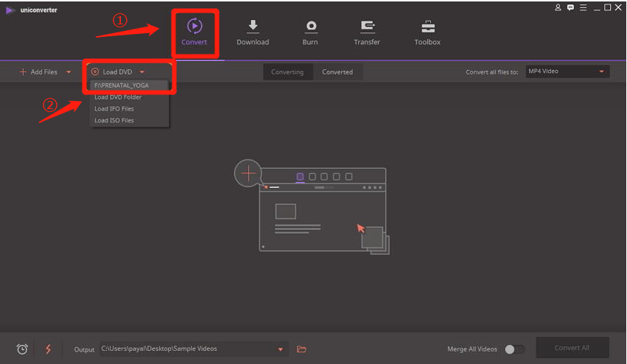
Task: Click the schedule alarm clock icon
Action: (x=22, y=349)
